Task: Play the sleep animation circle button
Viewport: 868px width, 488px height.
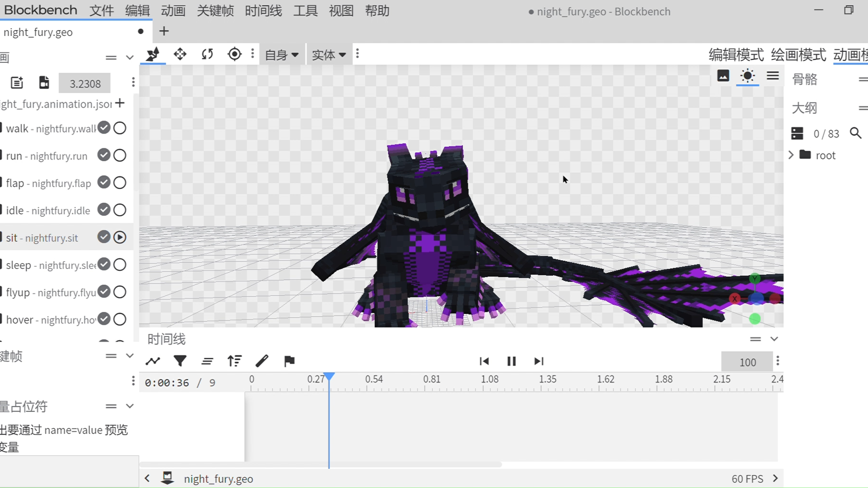Action: (120, 264)
